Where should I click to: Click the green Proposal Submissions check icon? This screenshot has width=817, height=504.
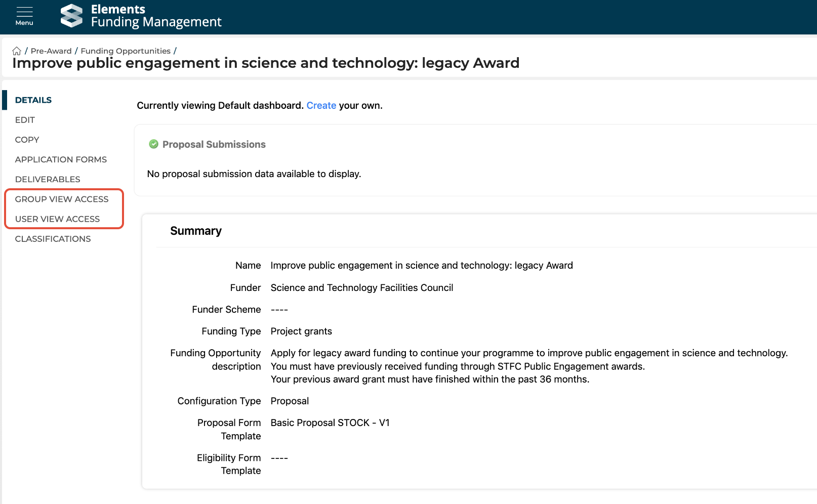click(x=153, y=144)
